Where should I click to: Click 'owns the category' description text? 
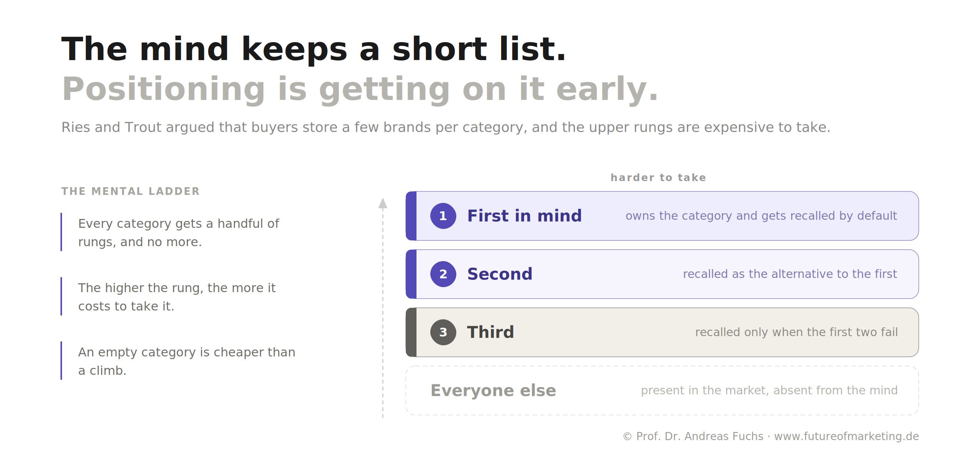[761, 216]
